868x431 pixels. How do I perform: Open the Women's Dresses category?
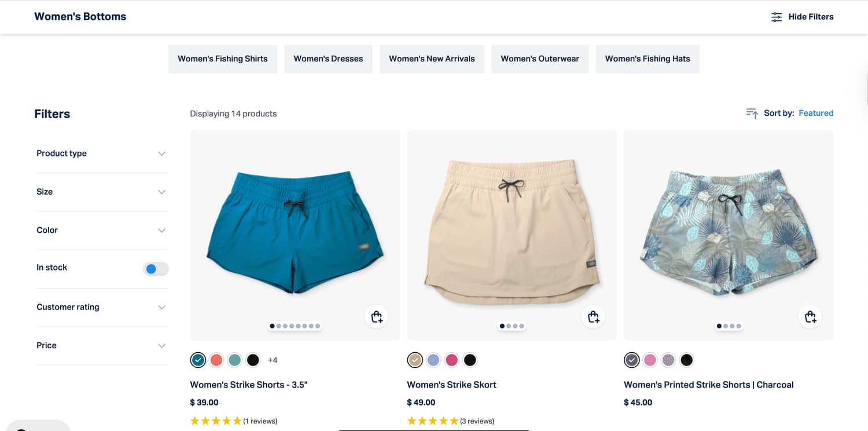(328, 59)
